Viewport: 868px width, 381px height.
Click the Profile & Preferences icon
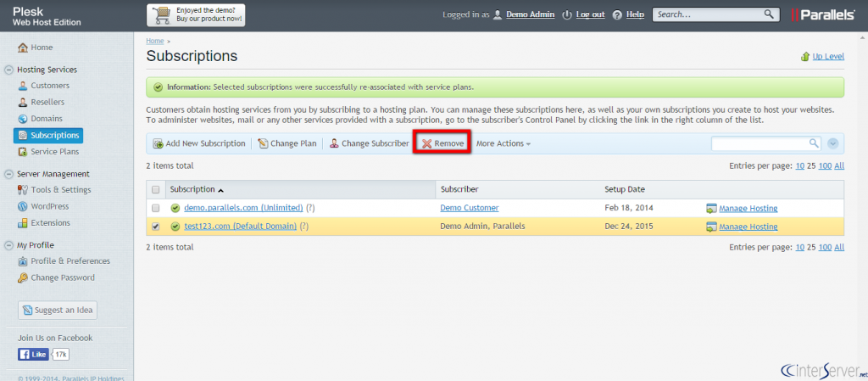pos(23,261)
